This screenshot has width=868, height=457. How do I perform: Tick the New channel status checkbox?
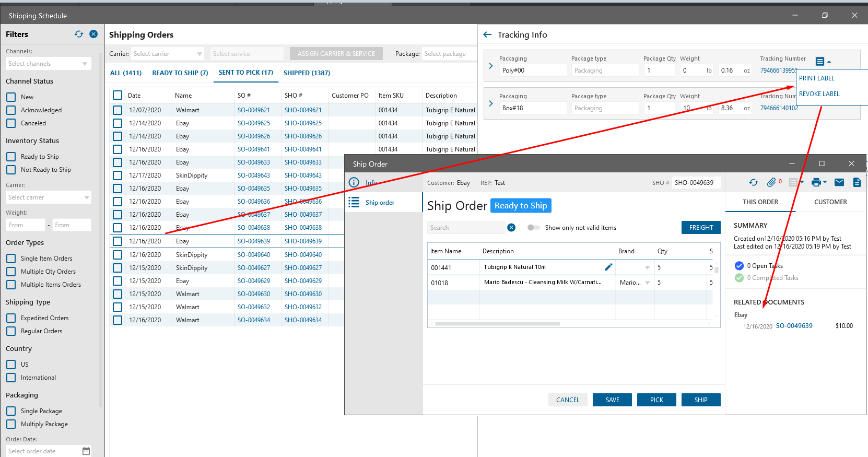(x=11, y=97)
